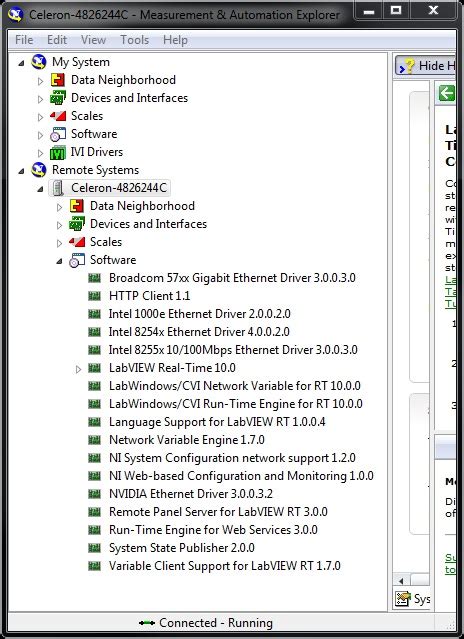Select LabWindows/CVI Run-Time Engine for RT 10.0.0
The image size is (464, 639).
coord(235,404)
